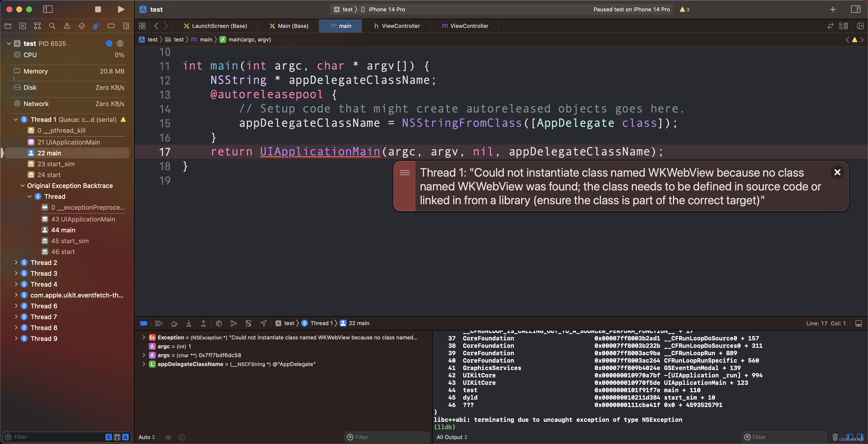The height and width of the screenshot is (444, 868).
Task: Open the Project navigator folder icon
Action: [8, 26]
